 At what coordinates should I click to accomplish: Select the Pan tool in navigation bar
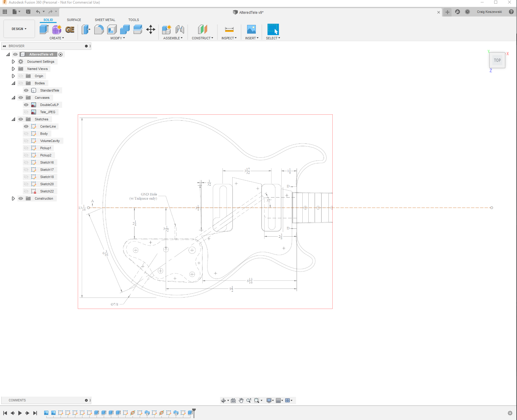pyautogui.click(x=241, y=400)
